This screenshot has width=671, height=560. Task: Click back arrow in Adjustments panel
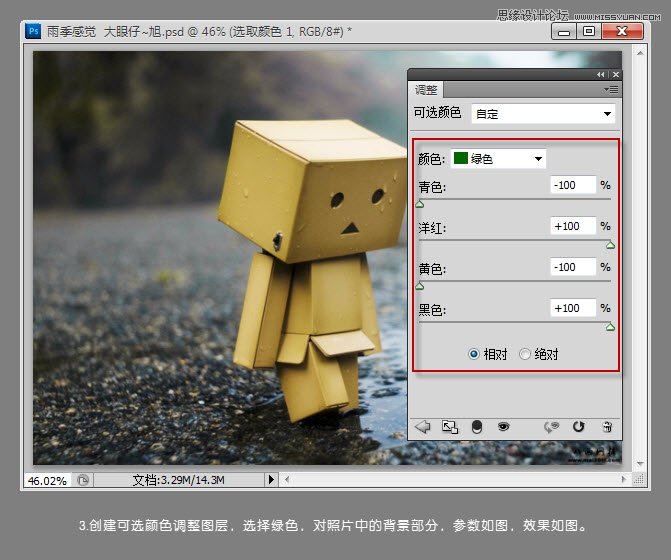pyautogui.click(x=422, y=427)
